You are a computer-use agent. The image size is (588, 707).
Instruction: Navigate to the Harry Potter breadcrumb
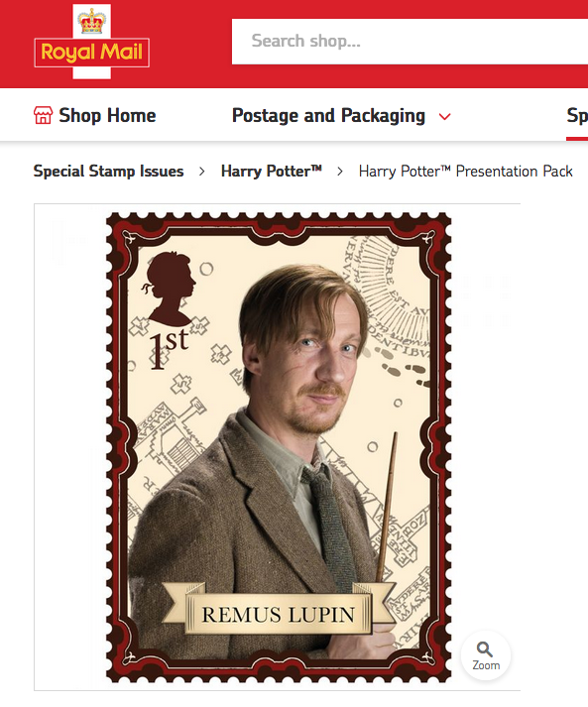pos(272,172)
